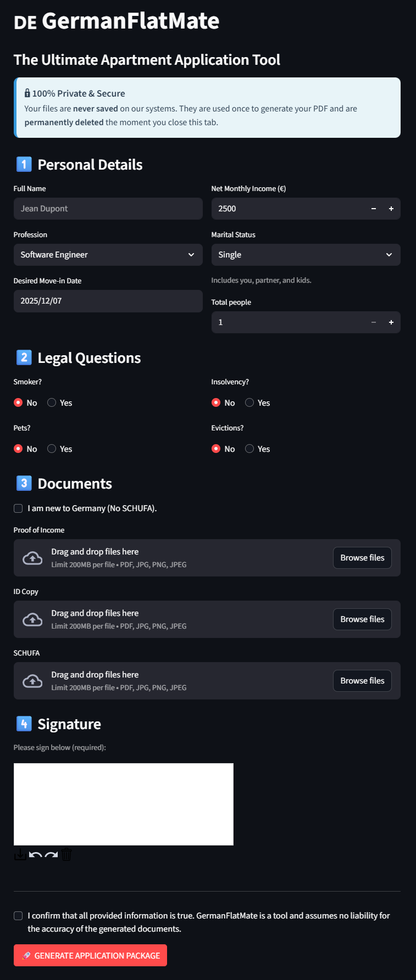Click Generate Application Package button
This screenshot has height=980, width=416.
(90, 955)
